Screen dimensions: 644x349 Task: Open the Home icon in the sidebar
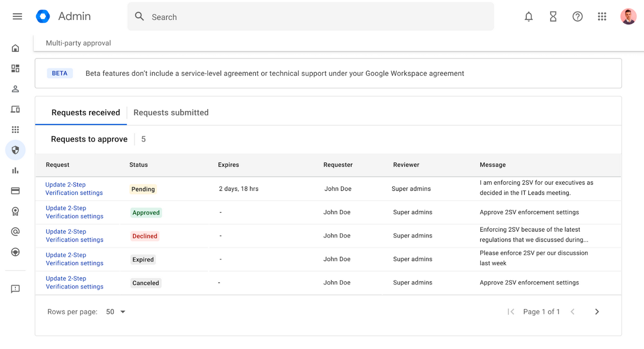point(15,48)
